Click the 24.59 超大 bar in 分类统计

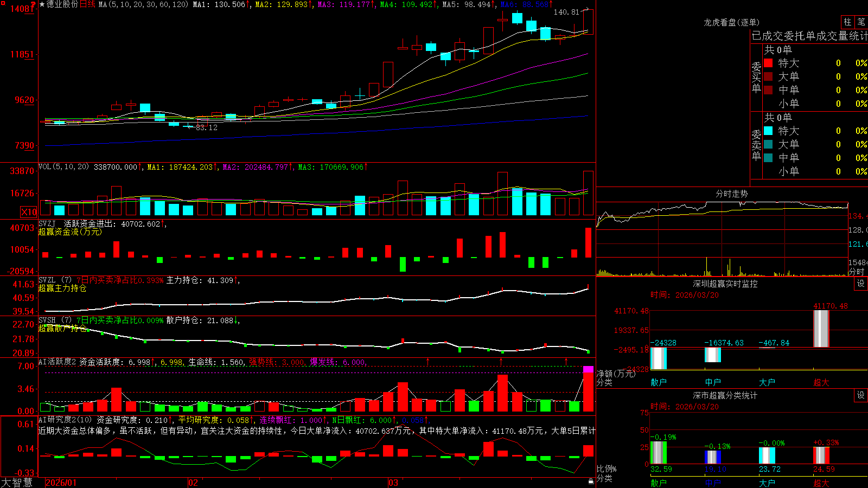tap(821, 455)
